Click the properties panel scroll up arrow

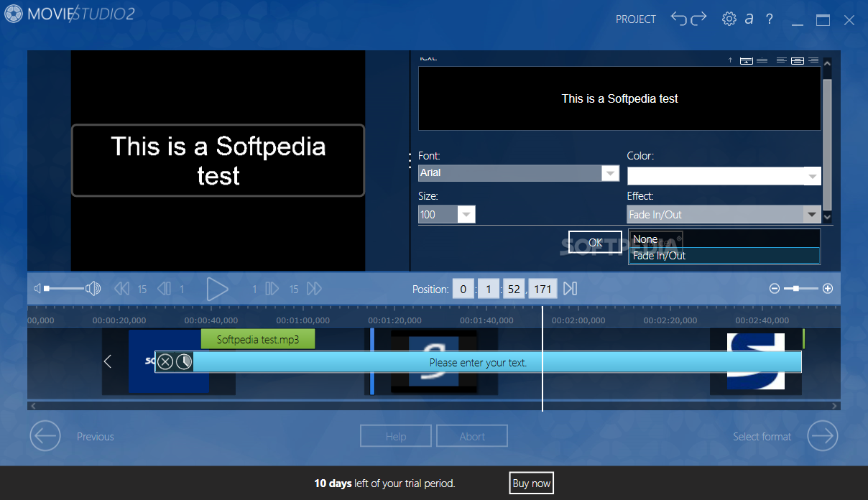tap(827, 63)
